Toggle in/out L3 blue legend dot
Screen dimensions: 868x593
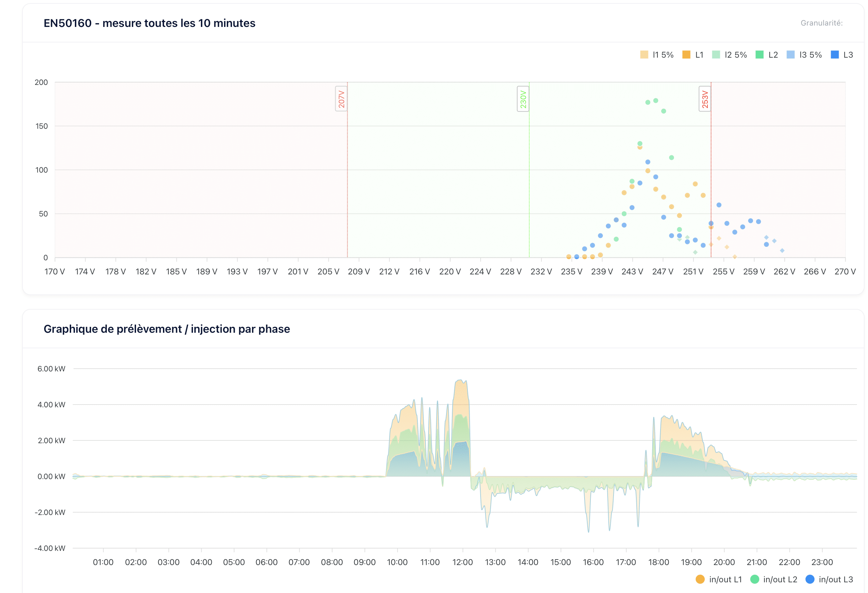coord(810,579)
